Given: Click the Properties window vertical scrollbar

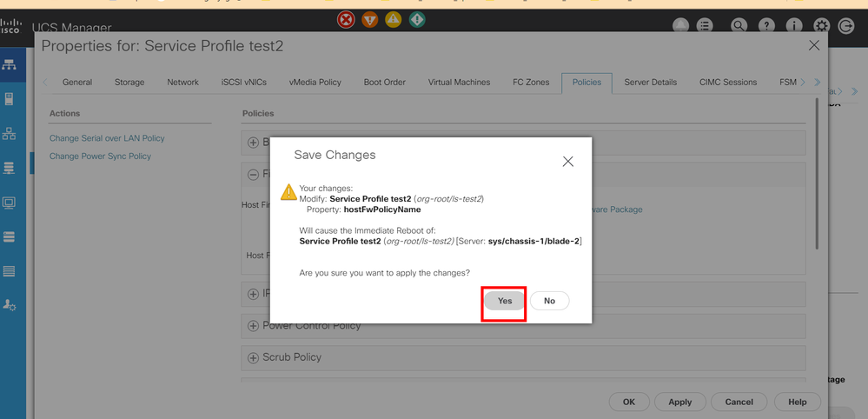Looking at the screenshot, I should pos(817,175).
